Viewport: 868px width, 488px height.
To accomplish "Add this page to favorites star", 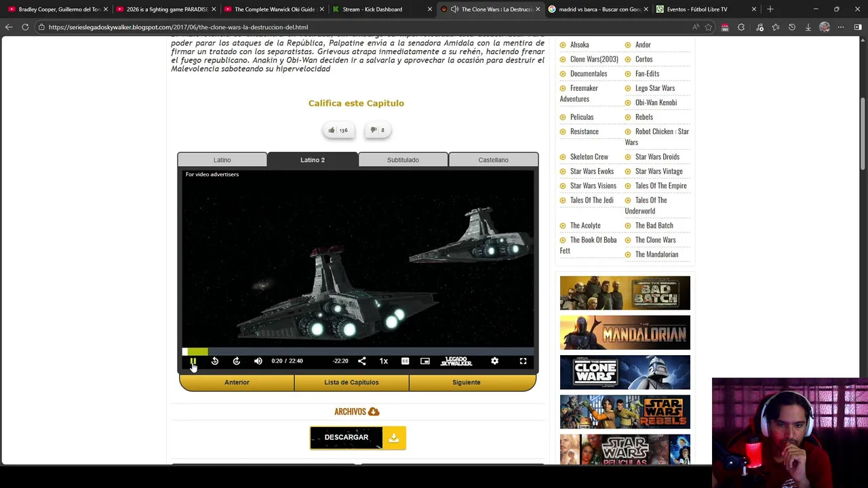I will (x=709, y=27).
